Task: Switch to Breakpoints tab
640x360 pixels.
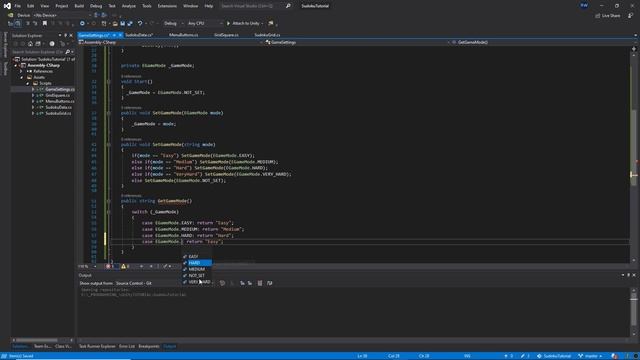Action: tap(149, 347)
